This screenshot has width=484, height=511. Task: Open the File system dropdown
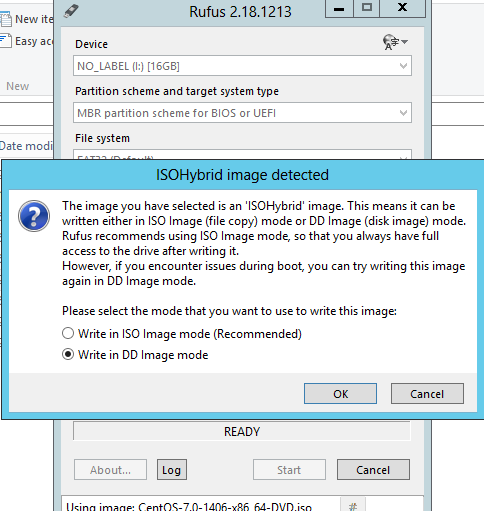coord(242,155)
